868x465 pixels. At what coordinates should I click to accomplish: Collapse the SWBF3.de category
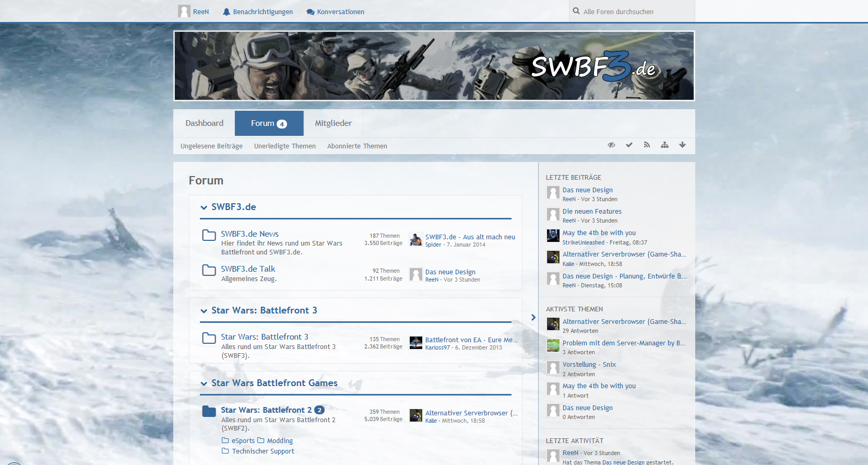pyautogui.click(x=204, y=207)
